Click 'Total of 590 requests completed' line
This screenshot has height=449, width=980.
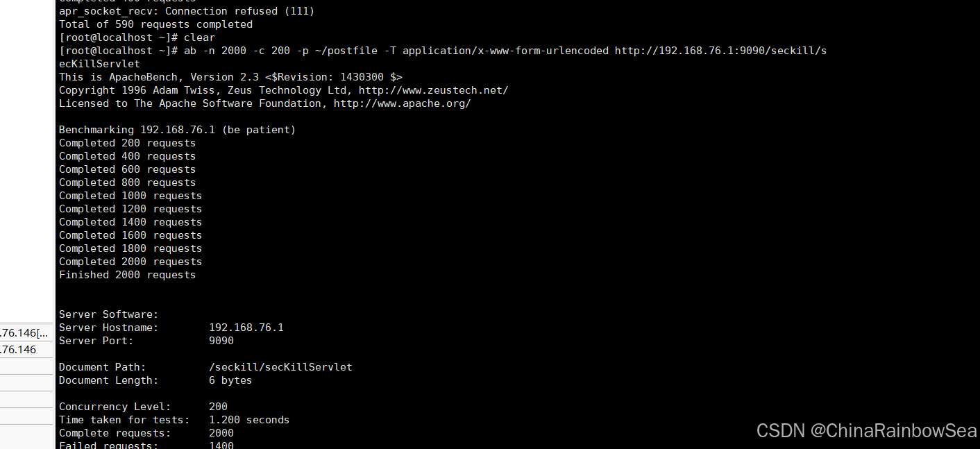(155, 24)
